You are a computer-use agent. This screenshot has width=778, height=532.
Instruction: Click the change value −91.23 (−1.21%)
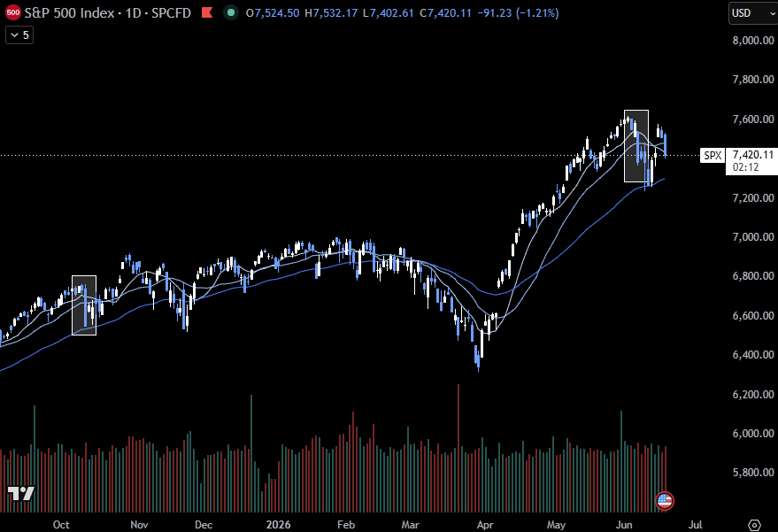click(518, 13)
